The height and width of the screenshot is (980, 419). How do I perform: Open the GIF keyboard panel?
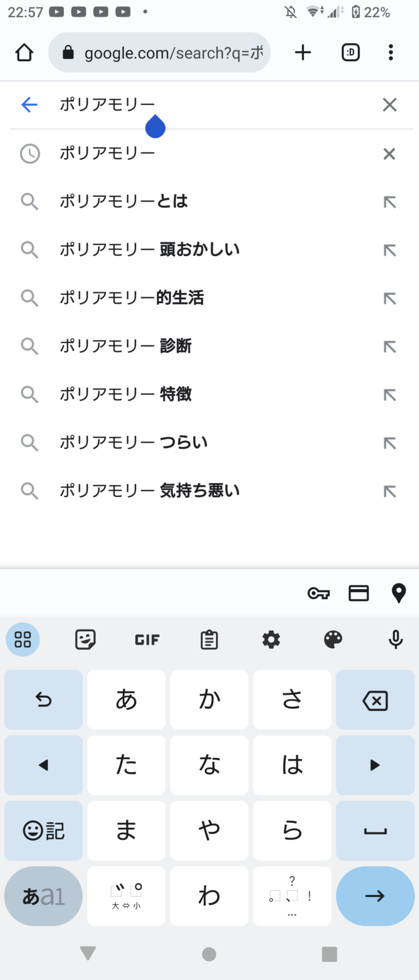[147, 639]
